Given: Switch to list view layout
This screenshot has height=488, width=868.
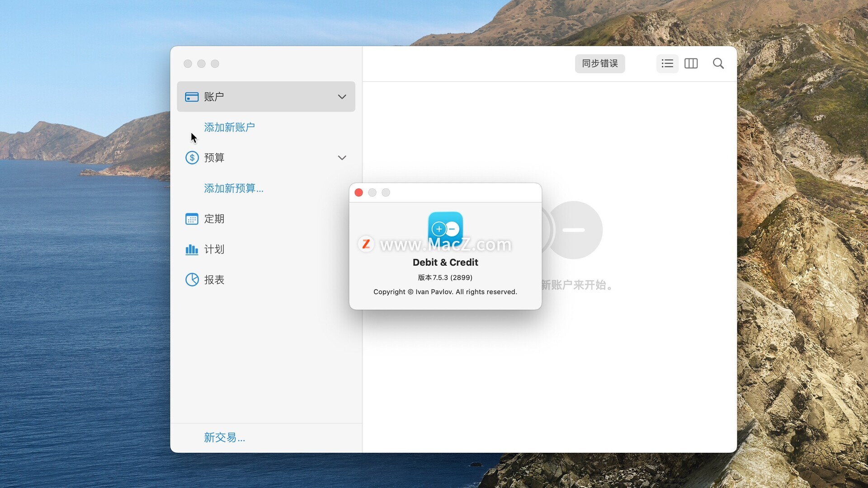Looking at the screenshot, I should [667, 64].
